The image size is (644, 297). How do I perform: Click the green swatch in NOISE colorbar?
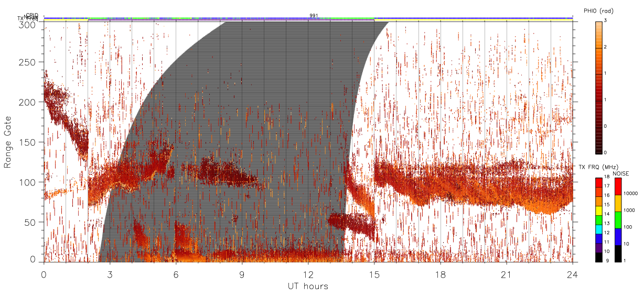[x=618, y=220]
